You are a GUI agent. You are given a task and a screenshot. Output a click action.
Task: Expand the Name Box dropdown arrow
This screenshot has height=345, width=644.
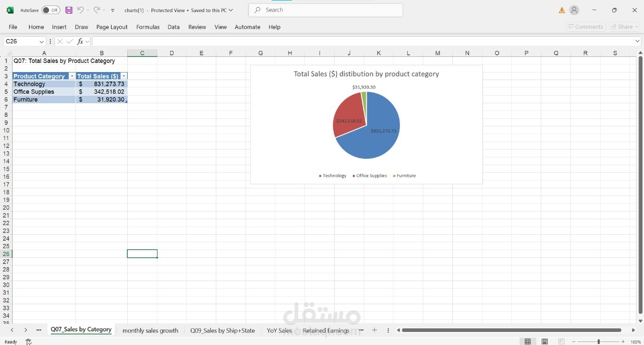coord(42,42)
